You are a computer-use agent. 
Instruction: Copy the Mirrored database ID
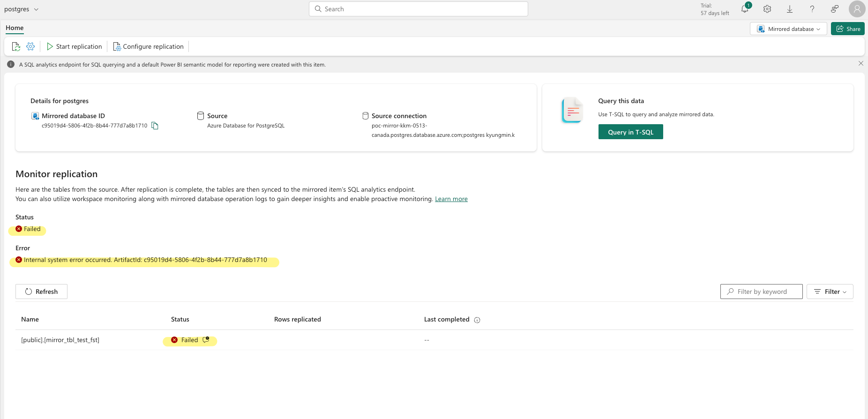click(155, 126)
